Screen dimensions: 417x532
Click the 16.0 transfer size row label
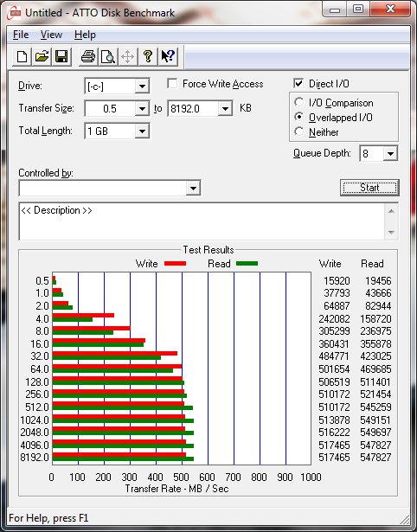pyautogui.click(x=40, y=343)
